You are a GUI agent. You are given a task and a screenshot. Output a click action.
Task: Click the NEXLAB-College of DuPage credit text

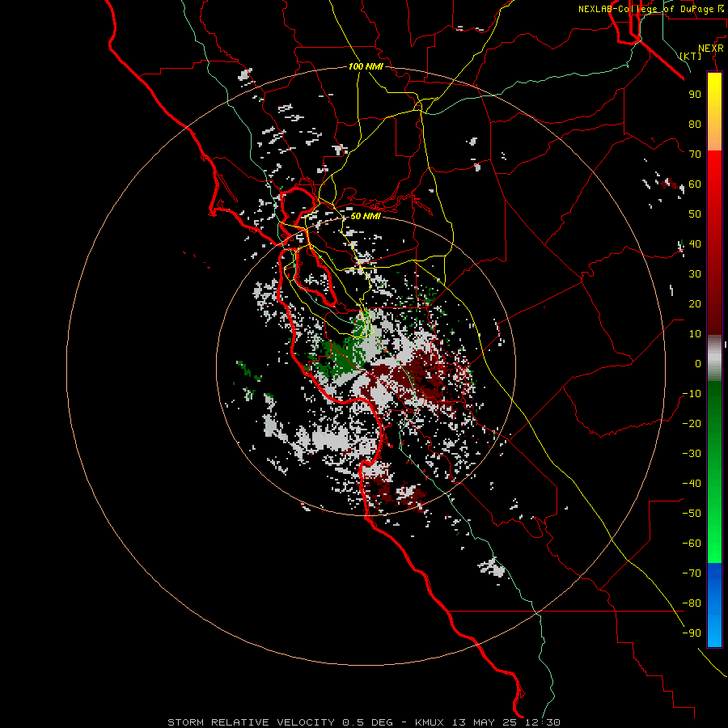pyautogui.click(x=645, y=9)
